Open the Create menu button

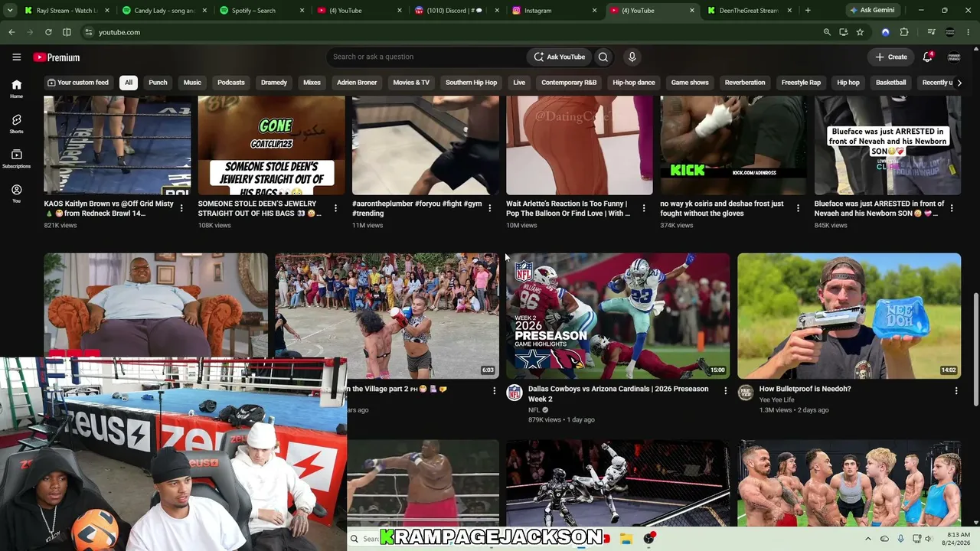(891, 57)
